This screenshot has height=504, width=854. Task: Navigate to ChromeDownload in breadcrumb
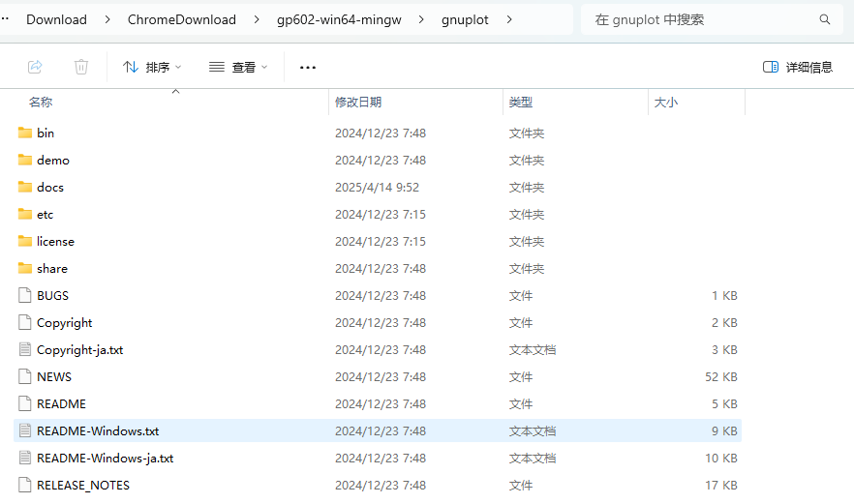[182, 19]
